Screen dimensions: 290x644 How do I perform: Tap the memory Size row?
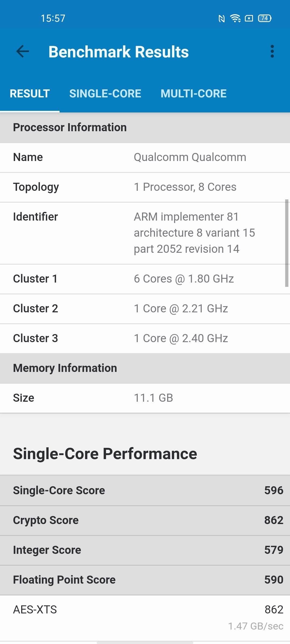[x=145, y=398]
